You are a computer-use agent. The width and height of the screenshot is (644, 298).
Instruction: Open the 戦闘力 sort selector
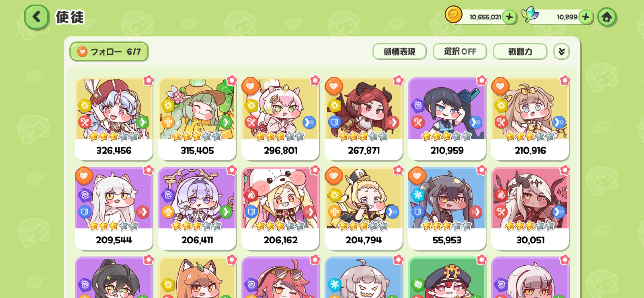520,51
